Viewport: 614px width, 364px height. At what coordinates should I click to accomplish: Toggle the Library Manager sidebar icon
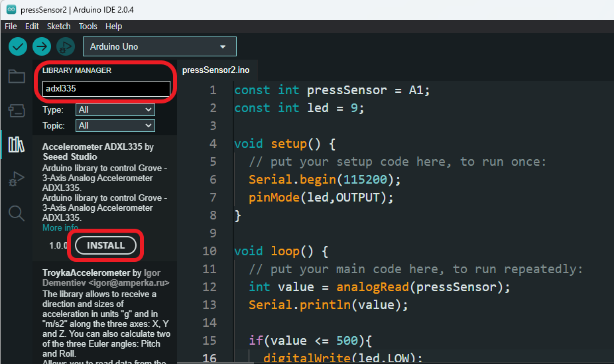point(17,145)
